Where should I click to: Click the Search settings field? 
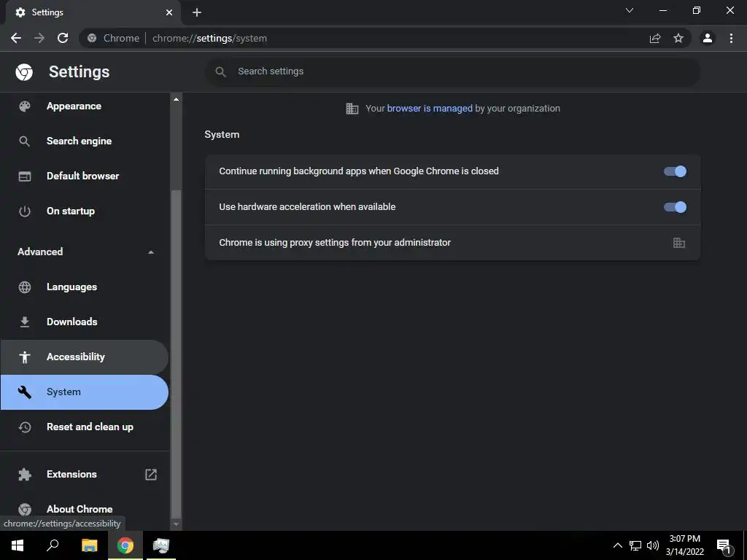point(452,72)
